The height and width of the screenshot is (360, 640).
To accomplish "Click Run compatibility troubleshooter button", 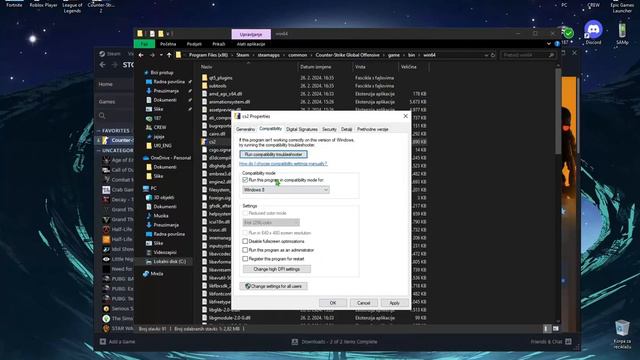I will (273, 154).
